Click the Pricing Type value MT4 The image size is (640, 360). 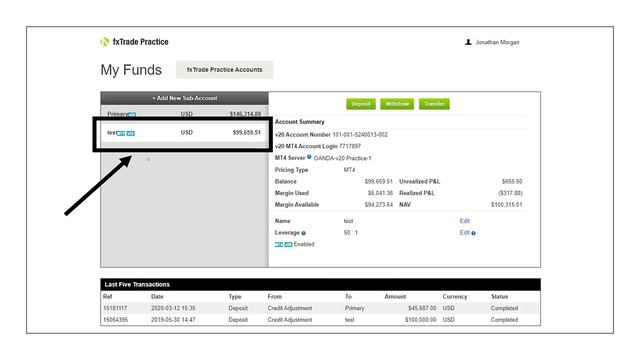[349, 170]
